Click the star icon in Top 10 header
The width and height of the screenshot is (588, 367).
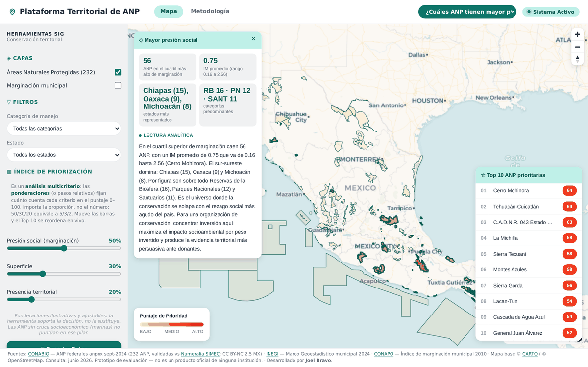tap(483, 175)
